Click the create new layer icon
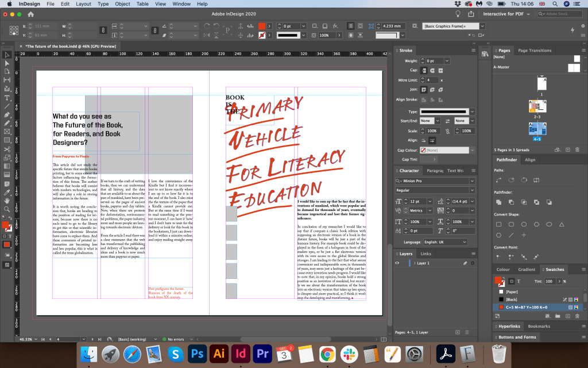 (457, 332)
